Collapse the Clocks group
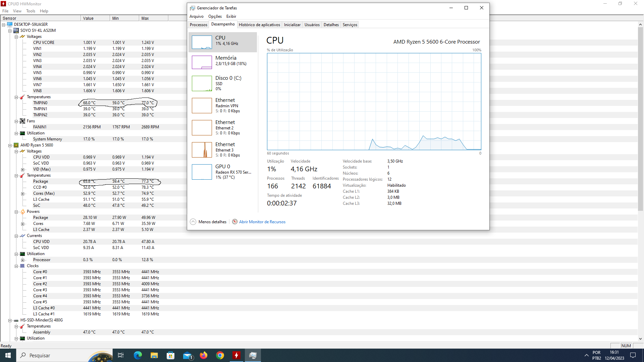Screen dimensions: 644x362 (16, 266)
